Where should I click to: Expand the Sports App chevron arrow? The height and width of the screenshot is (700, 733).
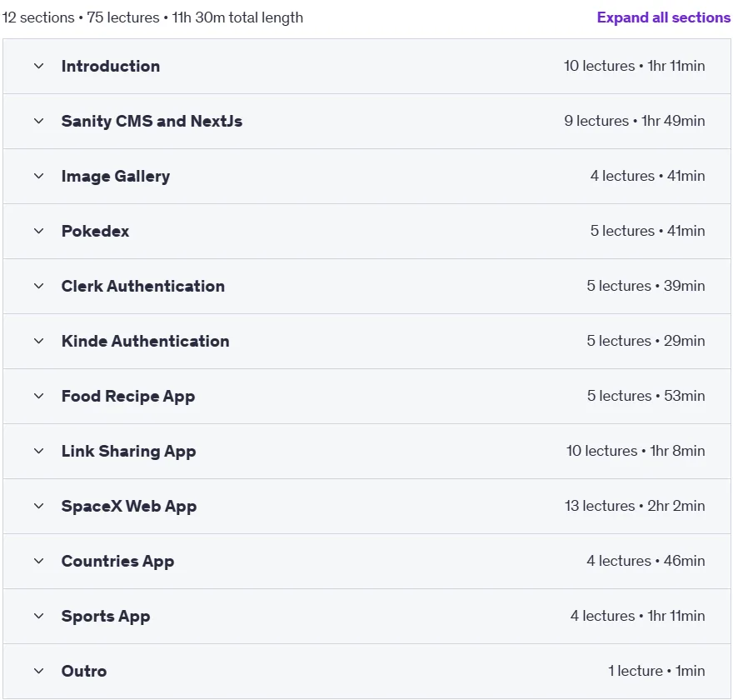[39, 617]
